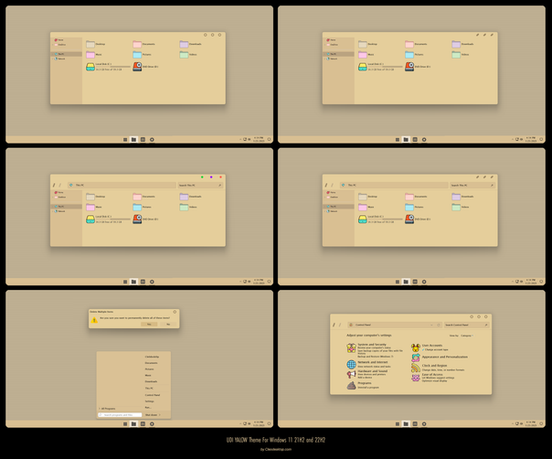This screenshot has width=552, height=459.
Task: Open the View by Category dropdown
Action: pos(467,336)
